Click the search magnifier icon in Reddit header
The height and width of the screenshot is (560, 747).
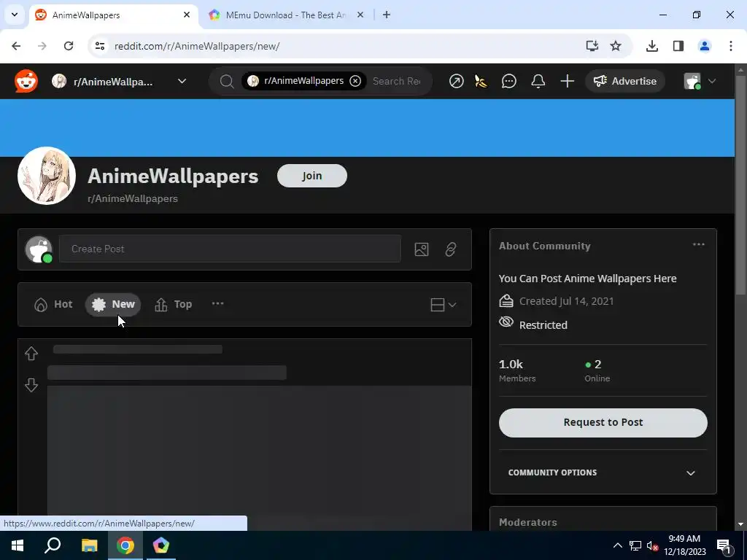coord(227,82)
